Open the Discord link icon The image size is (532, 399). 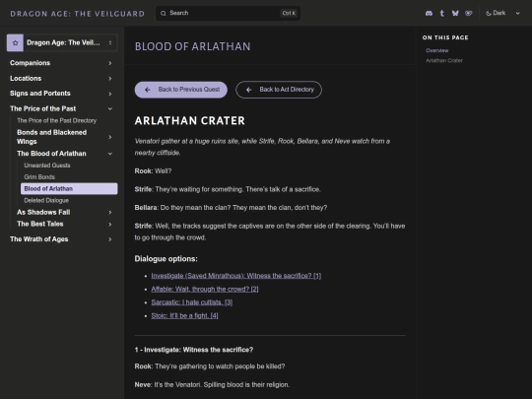pos(429,13)
